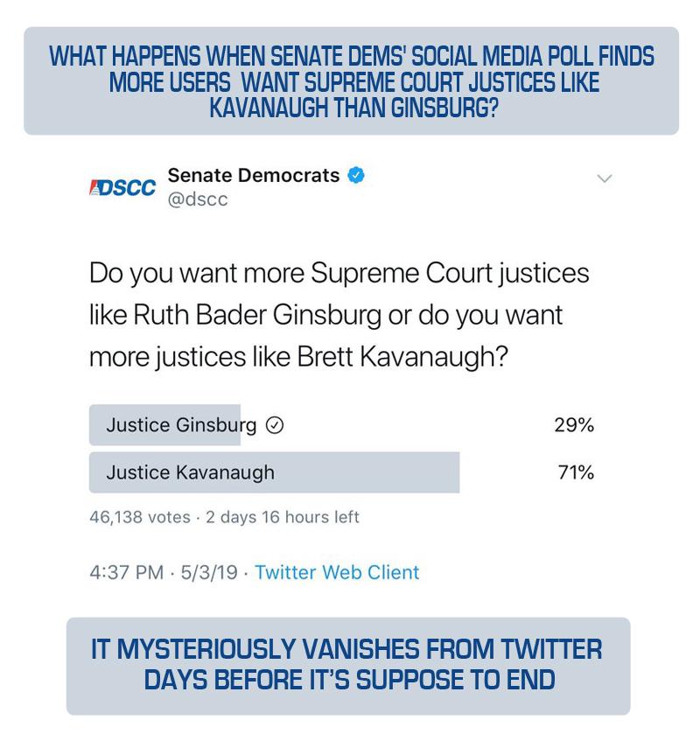
Task: Click the bottom "It mysteriously vanishes" caption banner
Action: tap(347, 665)
